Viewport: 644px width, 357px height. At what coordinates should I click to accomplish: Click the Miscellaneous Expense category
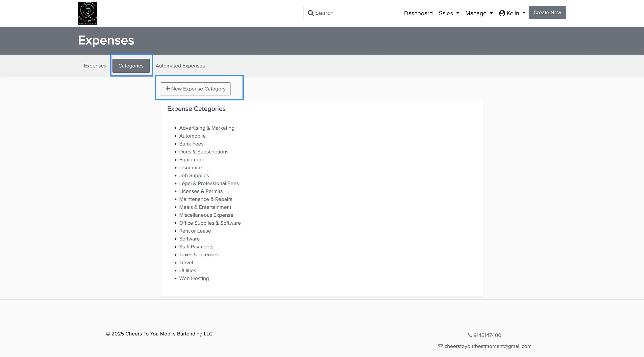(x=206, y=215)
